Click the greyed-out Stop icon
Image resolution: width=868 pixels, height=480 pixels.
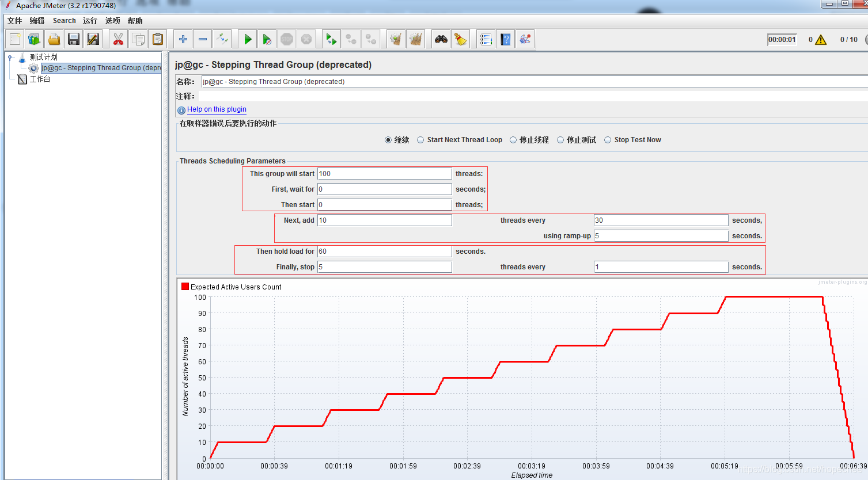click(x=287, y=39)
